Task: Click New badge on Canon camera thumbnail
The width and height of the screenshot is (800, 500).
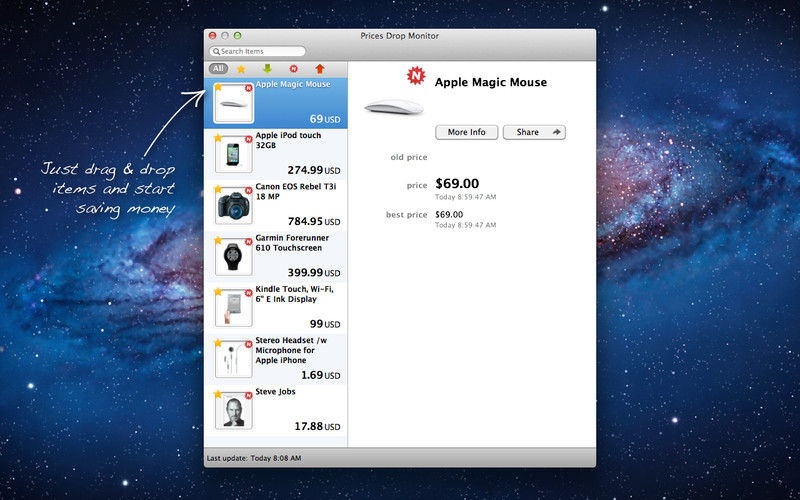Action: (248, 190)
